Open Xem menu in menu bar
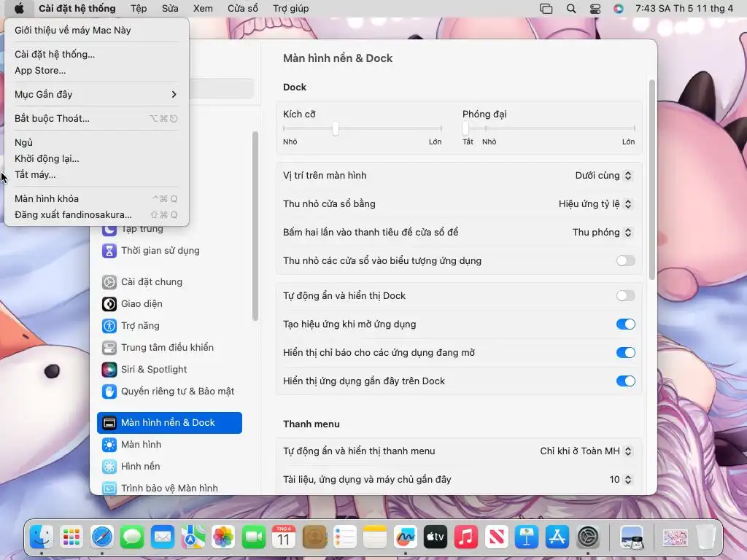This screenshot has height=560, width=747. pos(203,9)
